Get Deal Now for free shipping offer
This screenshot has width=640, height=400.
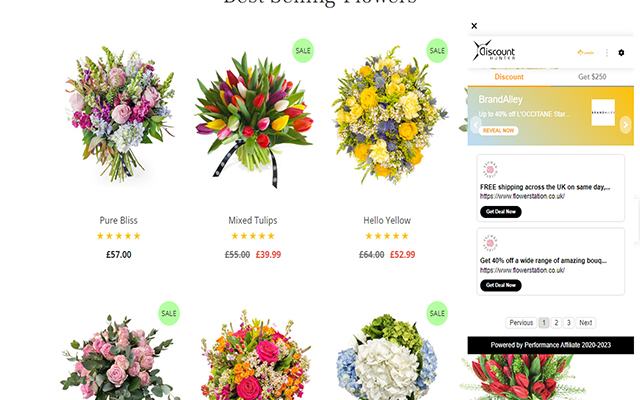[x=500, y=212]
